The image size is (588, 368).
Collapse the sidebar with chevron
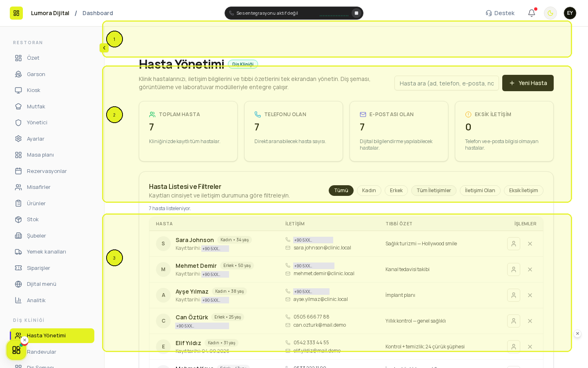point(104,48)
